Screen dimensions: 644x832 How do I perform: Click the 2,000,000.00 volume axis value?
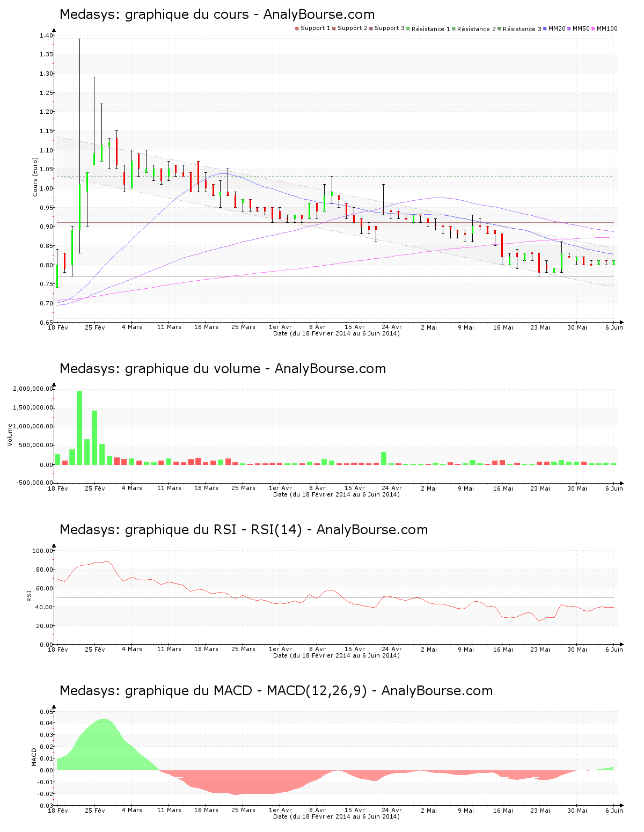click(x=33, y=389)
